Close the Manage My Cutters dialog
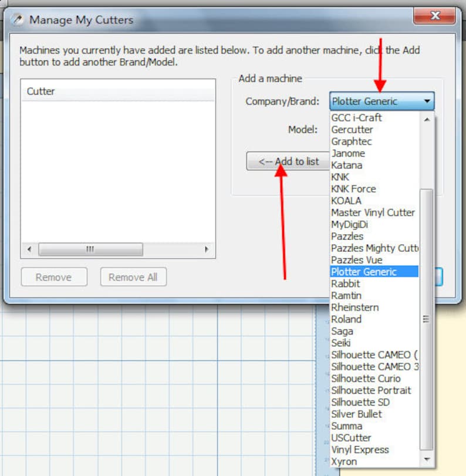466x476 pixels. pyautogui.click(x=434, y=15)
